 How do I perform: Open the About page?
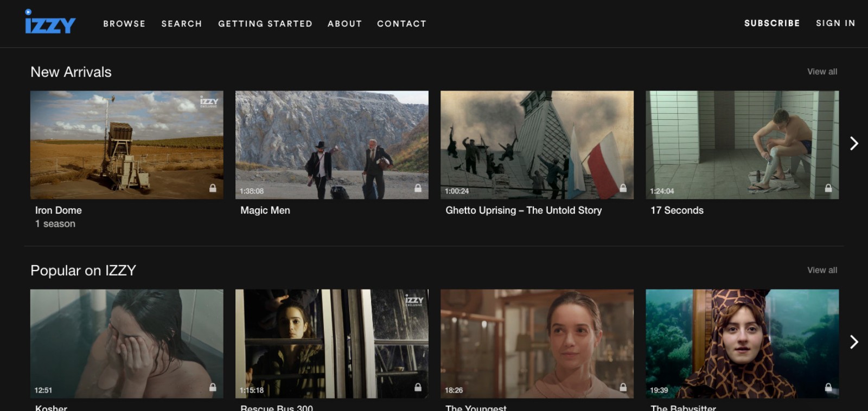click(344, 24)
